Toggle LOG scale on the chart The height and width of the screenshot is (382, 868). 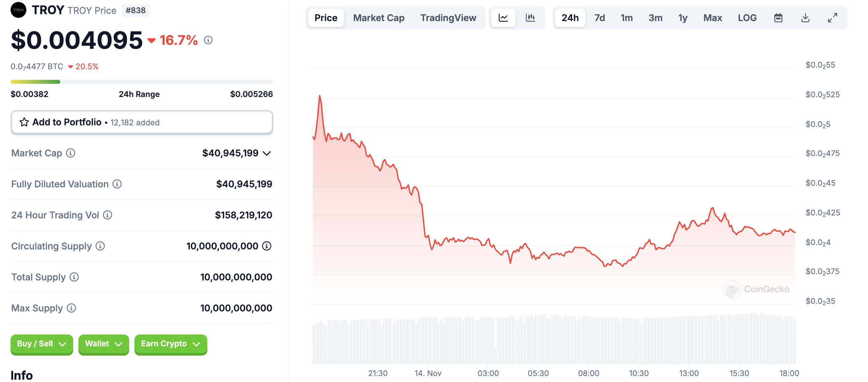point(747,18)
